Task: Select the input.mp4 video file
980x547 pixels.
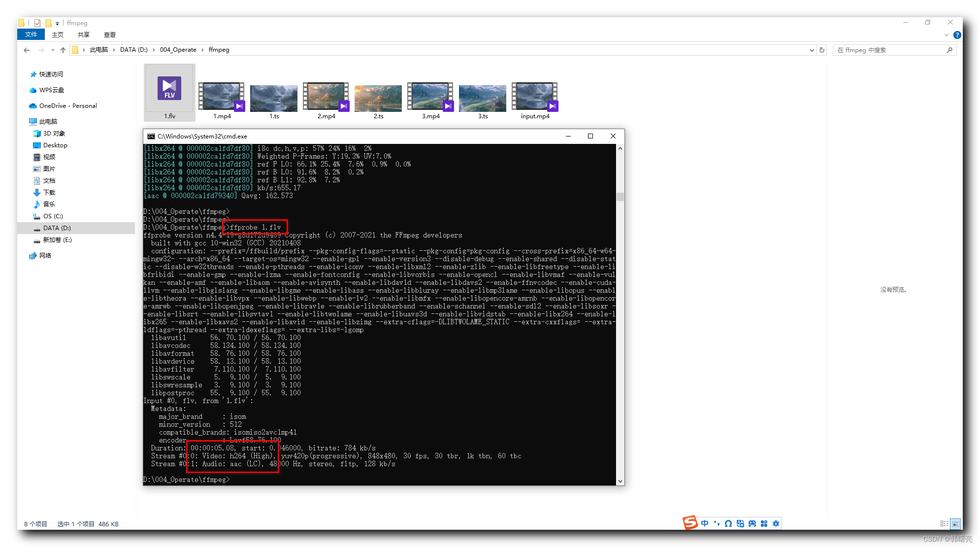Action: pyautogui.click(x=535, y=97)
